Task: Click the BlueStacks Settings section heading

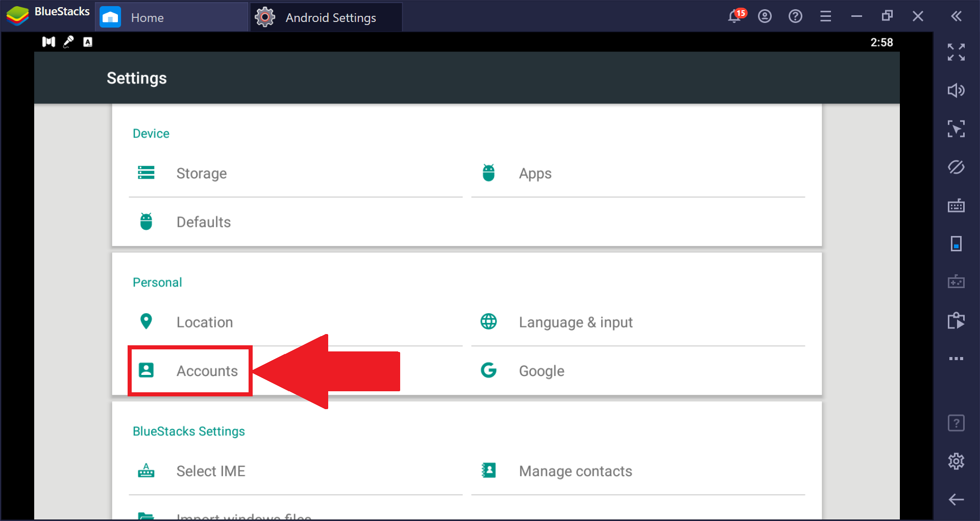Action: click(x=189, y=432)
